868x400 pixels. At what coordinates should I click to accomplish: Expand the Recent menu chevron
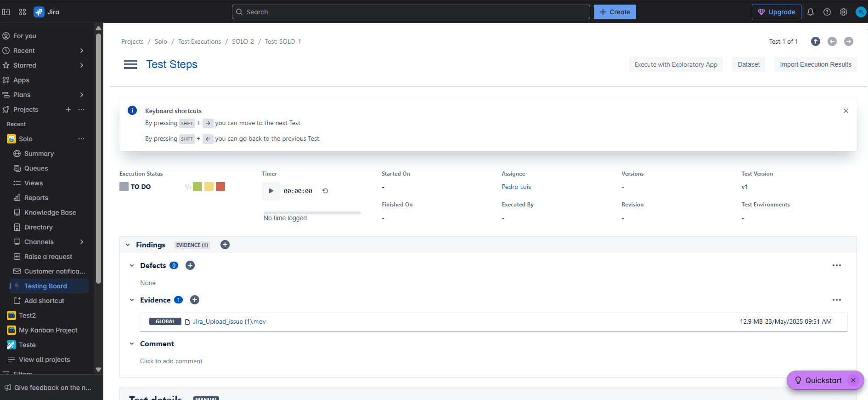coord(82,51)
